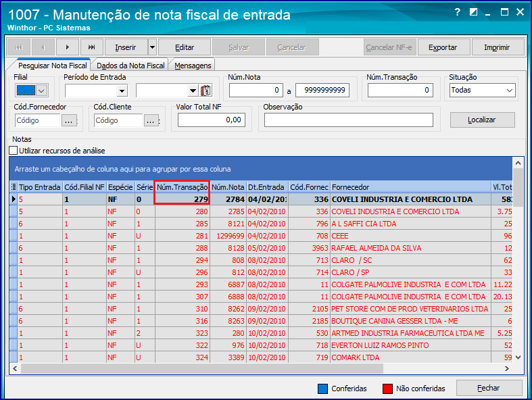This screenshot has width=532, height=400.
Task: Sort by the Fornecedor column header
Action: 410,187
